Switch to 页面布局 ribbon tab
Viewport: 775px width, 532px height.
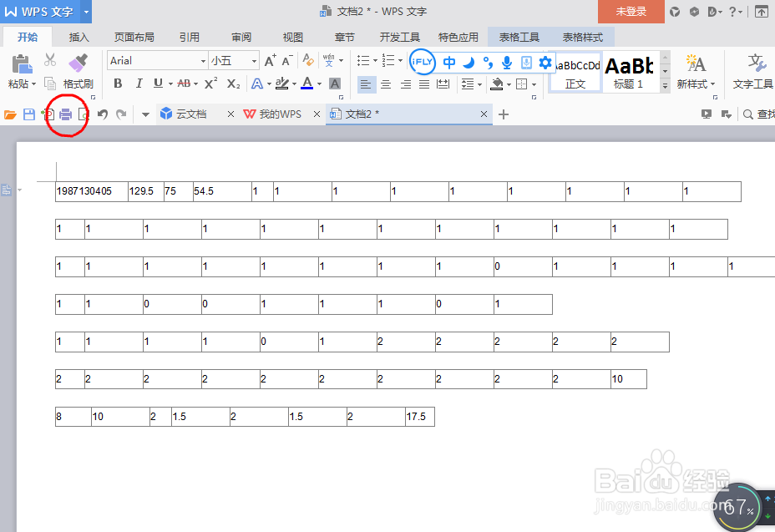tap(134, 37)
